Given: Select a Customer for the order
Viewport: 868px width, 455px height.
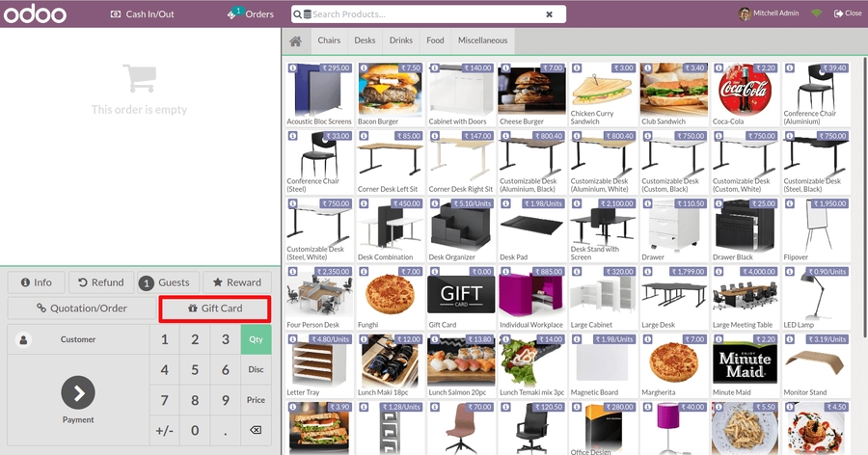Looking at the screenshot, I should [x=78, y=339].
